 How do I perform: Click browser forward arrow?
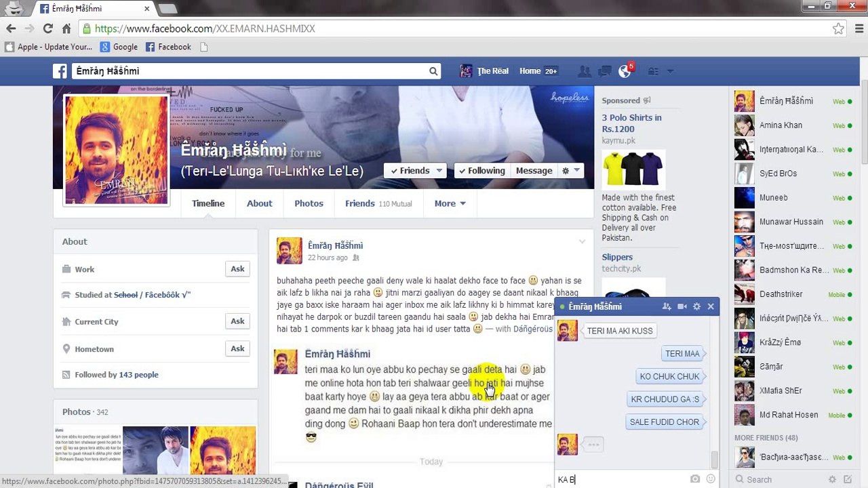tap(29, 28)
